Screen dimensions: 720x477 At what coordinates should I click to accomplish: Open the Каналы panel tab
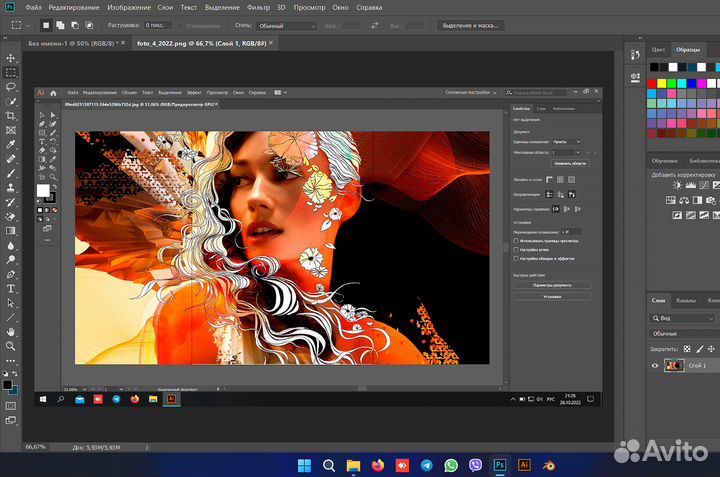686,301
